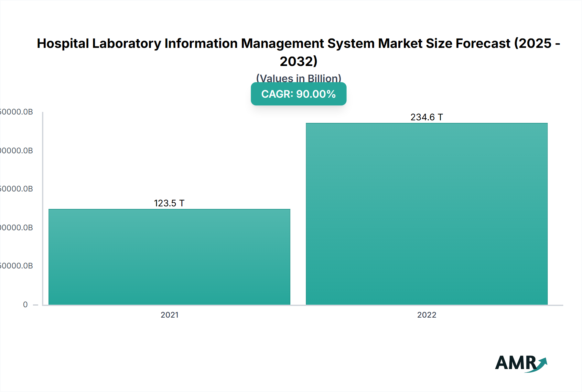
Task: Select the 2022 x-axis label
Action: pos(427,315)
